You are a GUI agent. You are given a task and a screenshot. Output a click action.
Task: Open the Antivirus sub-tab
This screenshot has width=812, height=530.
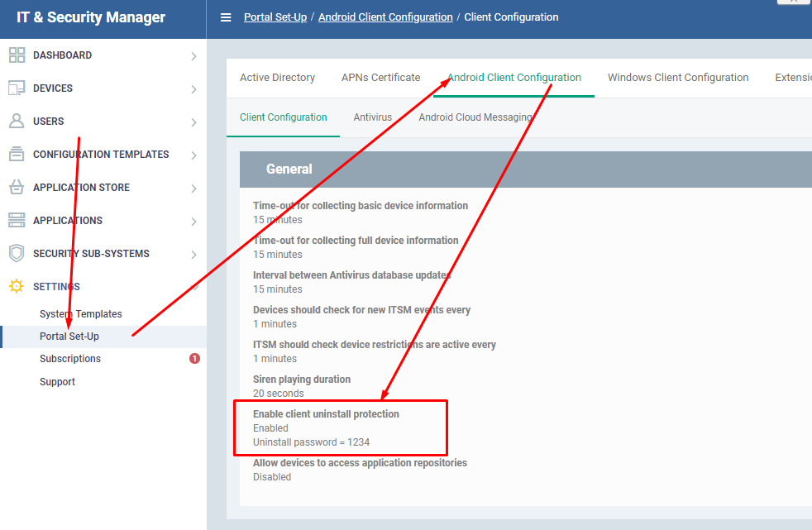coord(373,117)
